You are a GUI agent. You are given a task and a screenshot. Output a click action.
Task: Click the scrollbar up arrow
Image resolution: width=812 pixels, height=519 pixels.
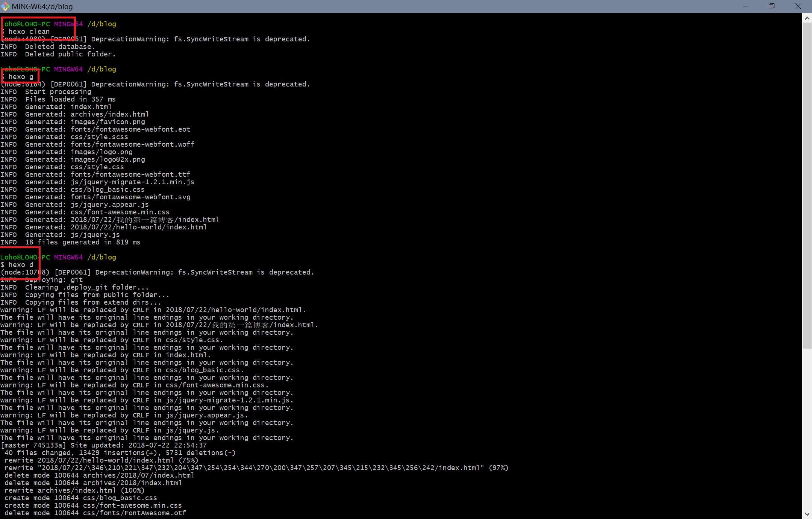807,18
